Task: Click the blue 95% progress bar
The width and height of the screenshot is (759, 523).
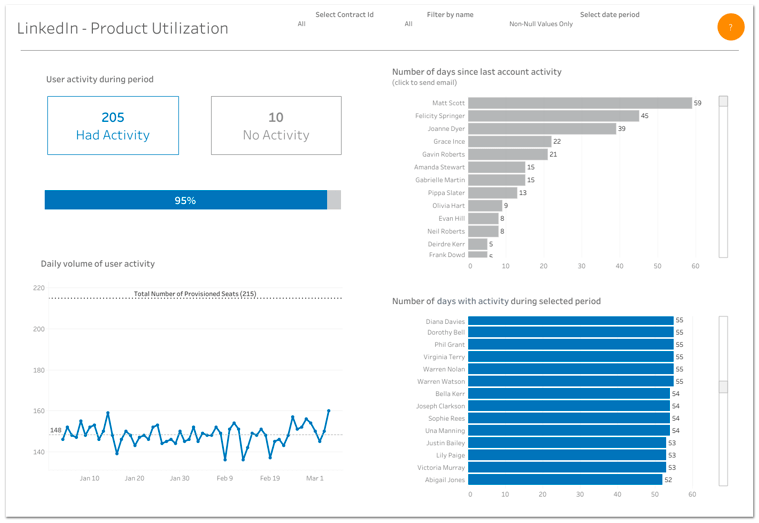Action: pos(186,200)
